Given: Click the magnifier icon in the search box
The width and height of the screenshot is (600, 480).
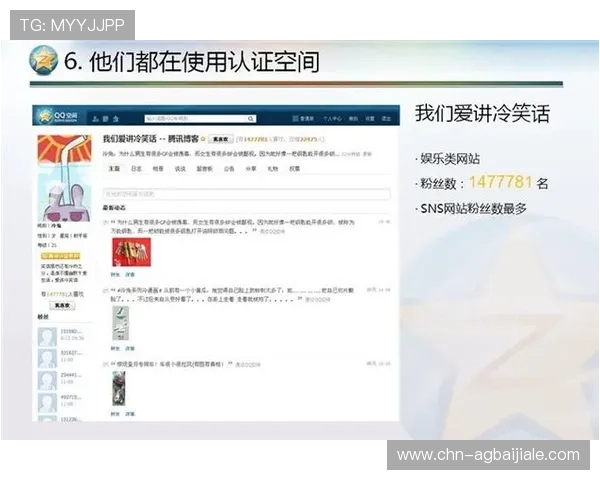Looking at the screenshot, I should [x=251, y=119].
